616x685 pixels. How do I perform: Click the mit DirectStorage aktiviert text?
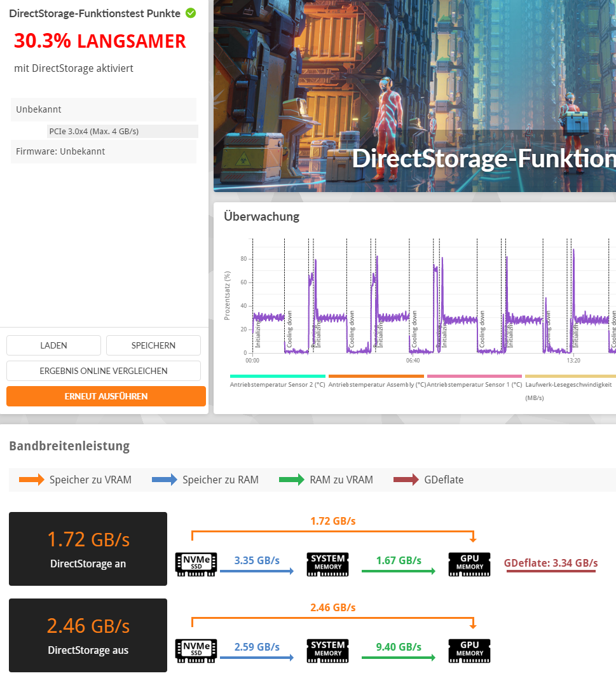74,69
